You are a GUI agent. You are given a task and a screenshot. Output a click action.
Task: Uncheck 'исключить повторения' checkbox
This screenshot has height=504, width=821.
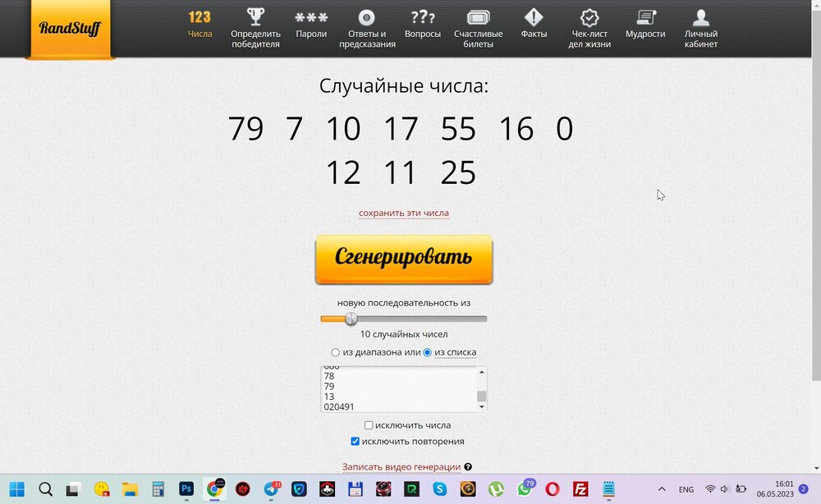[x=355, y=442]
